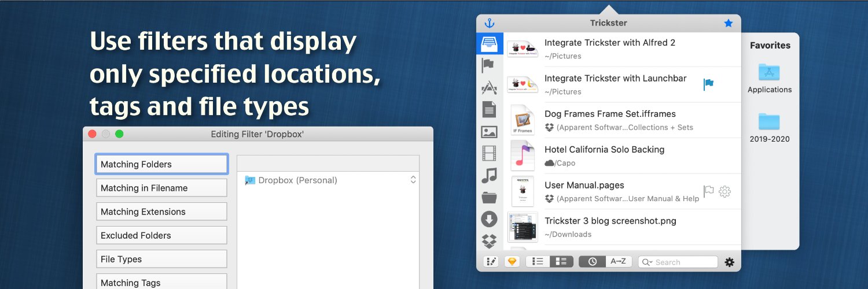Zoom the Editing Filter window with green button
Screen dimensions: 868x289
coord(119,134)
